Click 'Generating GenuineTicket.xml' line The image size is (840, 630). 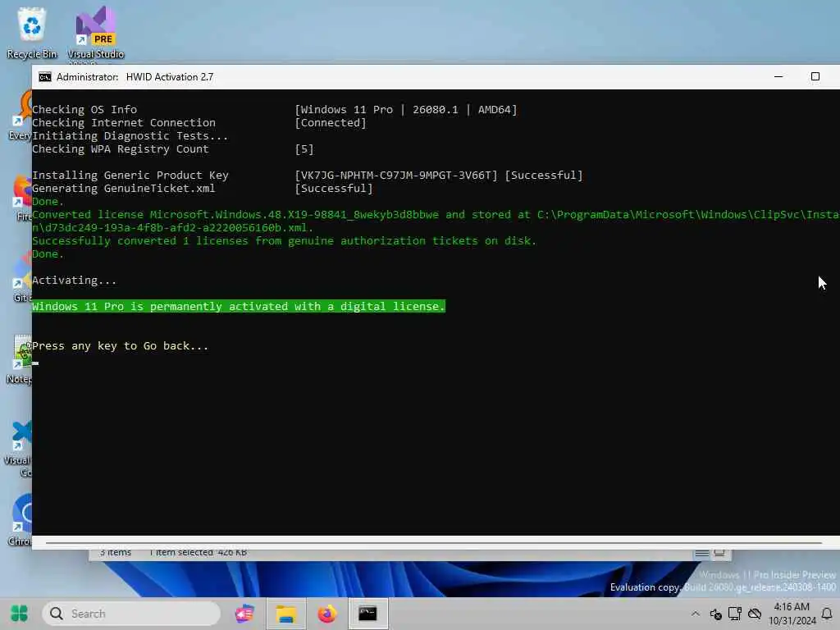[123, 189]
